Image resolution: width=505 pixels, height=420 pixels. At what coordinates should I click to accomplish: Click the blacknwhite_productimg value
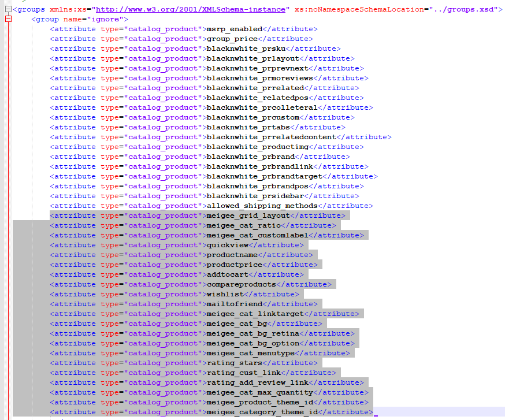(x=258, y=147)
